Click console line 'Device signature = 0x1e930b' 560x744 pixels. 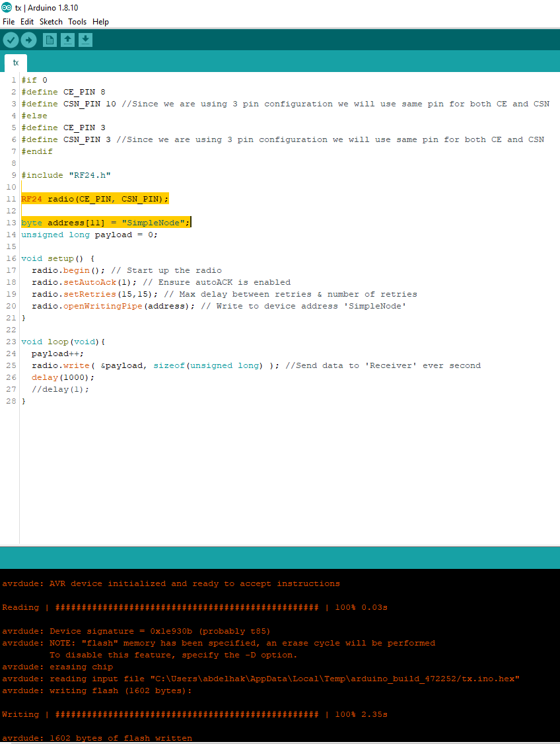(x=137, y=631)
